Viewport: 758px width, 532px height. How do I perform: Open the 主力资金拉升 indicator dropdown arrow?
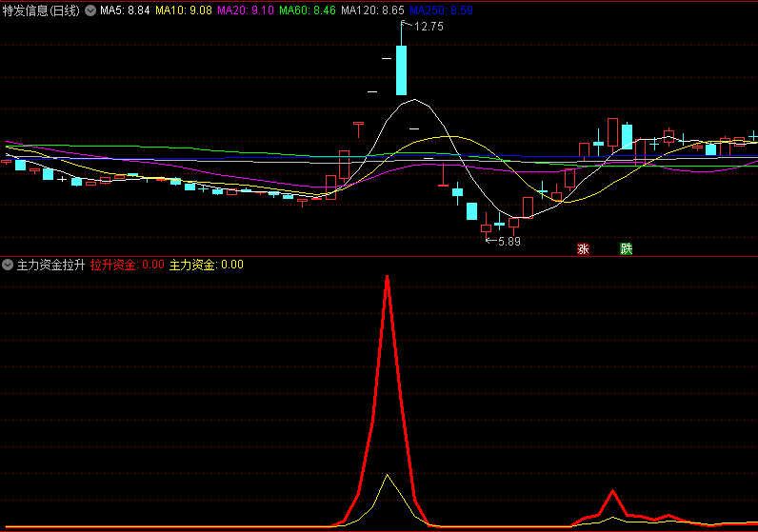tap(8, 265)
